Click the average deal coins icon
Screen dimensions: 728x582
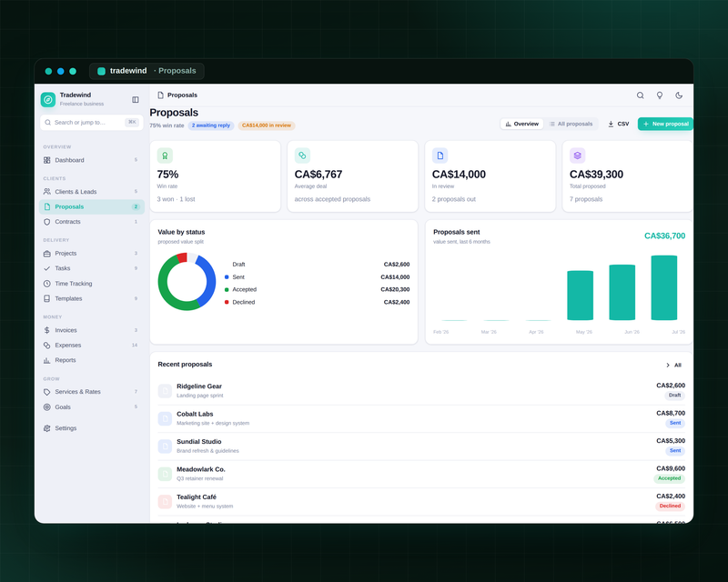pos(302,156)
